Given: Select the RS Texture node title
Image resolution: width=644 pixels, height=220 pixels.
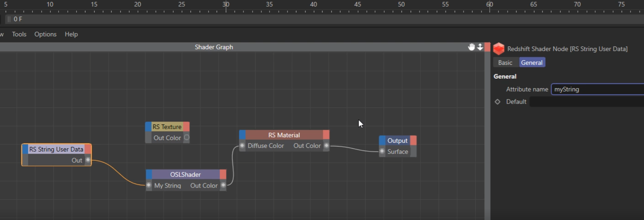Looking at the screenshot, I should coord(167,127).
